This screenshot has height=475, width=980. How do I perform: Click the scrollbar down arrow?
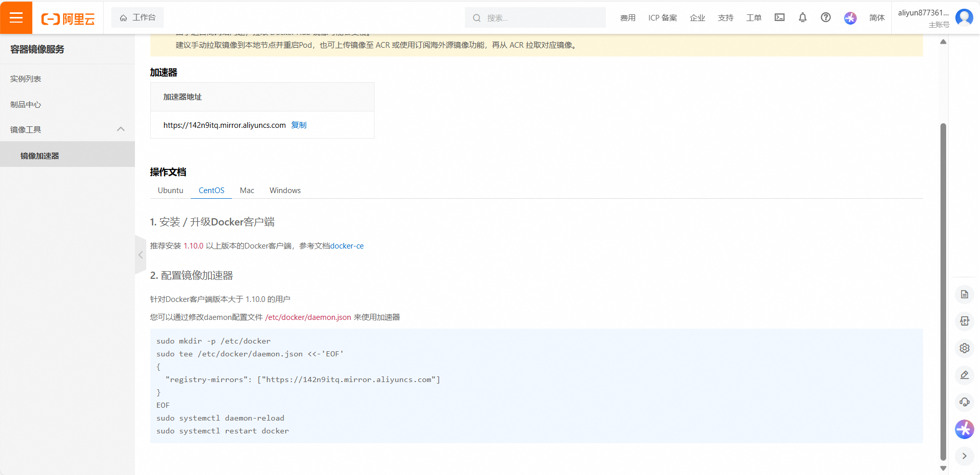(x=943, y=468)
